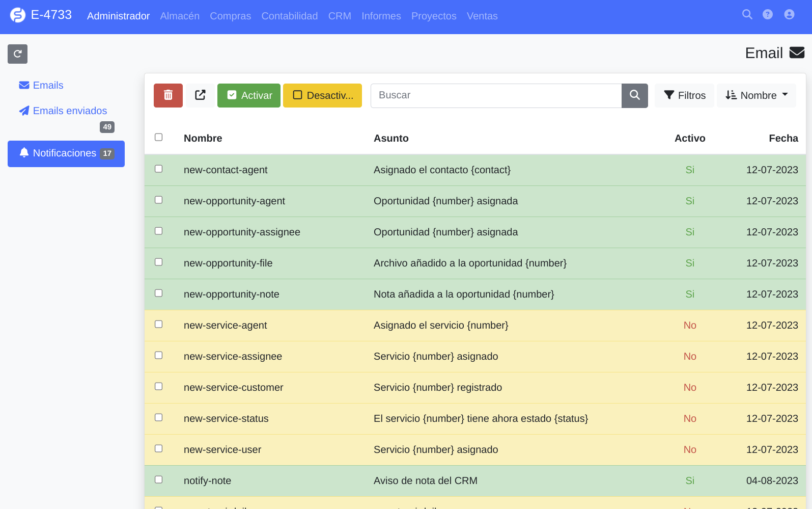
Task: Open the new-service-customer name
Action: 233,387
